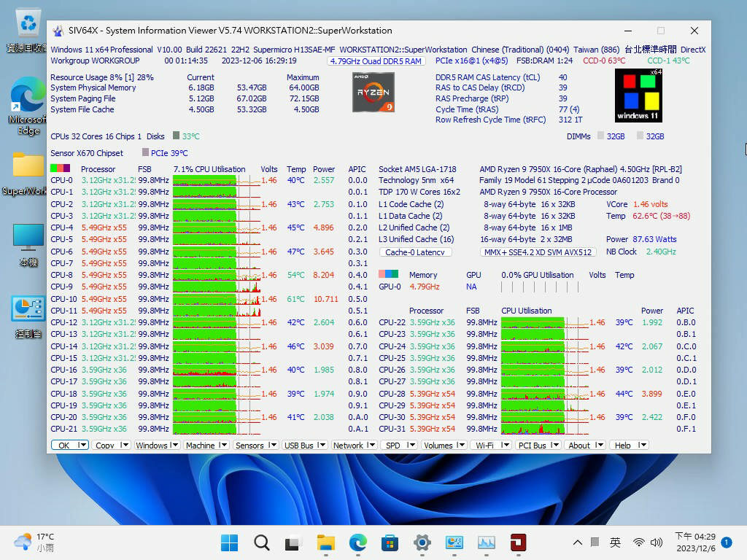Open taskbar Search
747x560 pixels.
pyautogui.click(x=262, y=542)
